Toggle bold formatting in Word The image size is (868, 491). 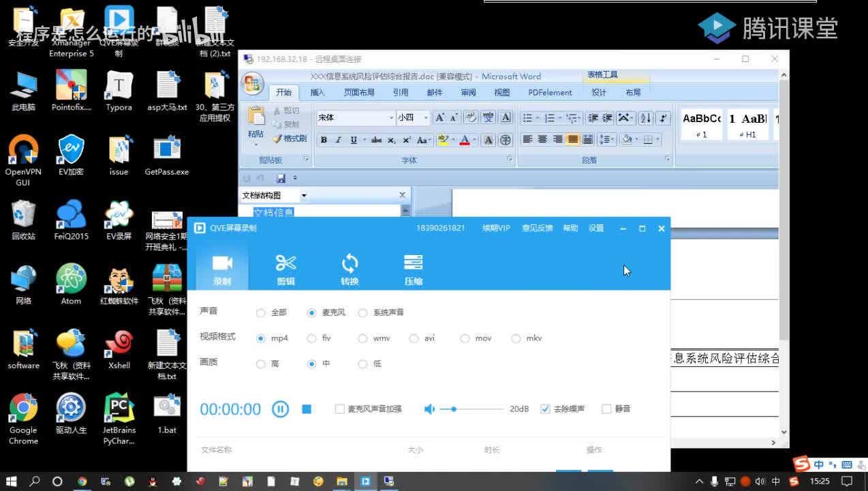324,140
